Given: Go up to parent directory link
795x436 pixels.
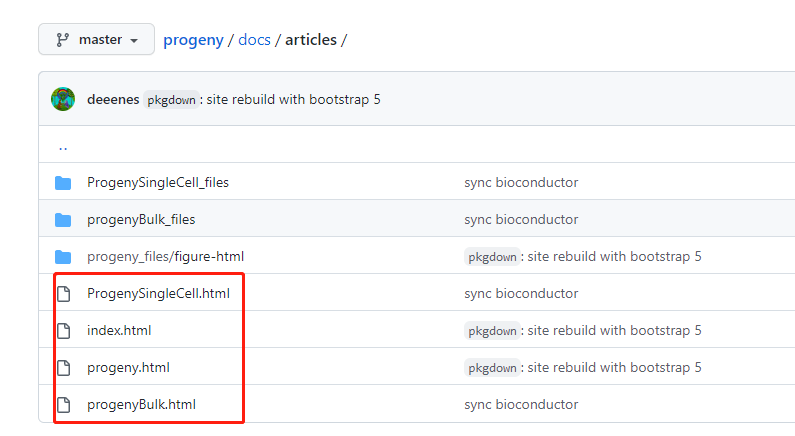Looking at the screenshot, I should tap(63, 147).
